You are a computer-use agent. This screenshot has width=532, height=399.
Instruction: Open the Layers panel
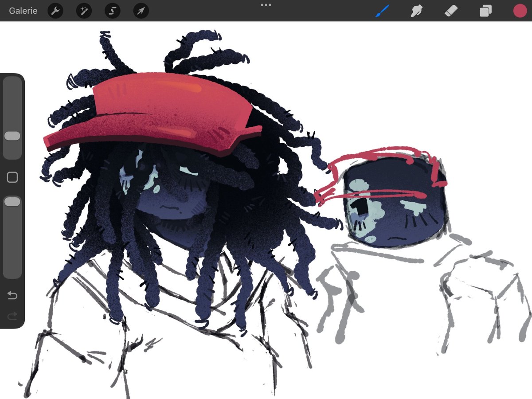(x=485, y=11)
